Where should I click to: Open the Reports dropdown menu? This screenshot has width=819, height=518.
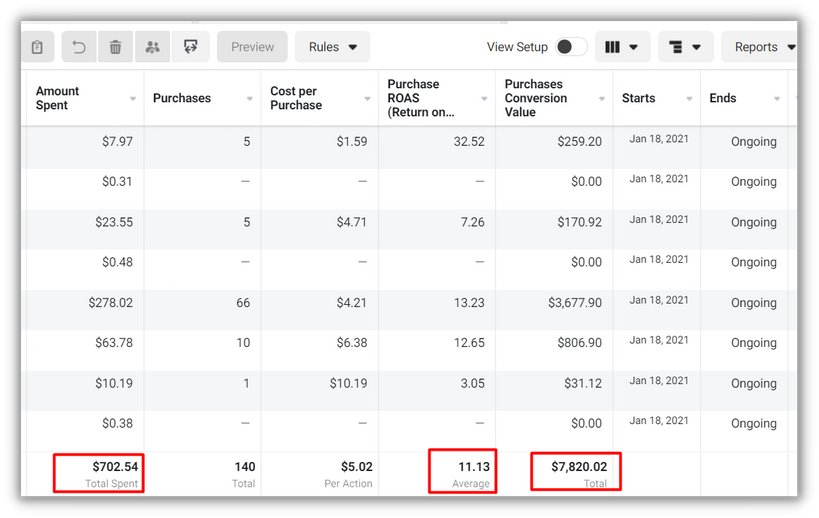click(x=763, y=47)
